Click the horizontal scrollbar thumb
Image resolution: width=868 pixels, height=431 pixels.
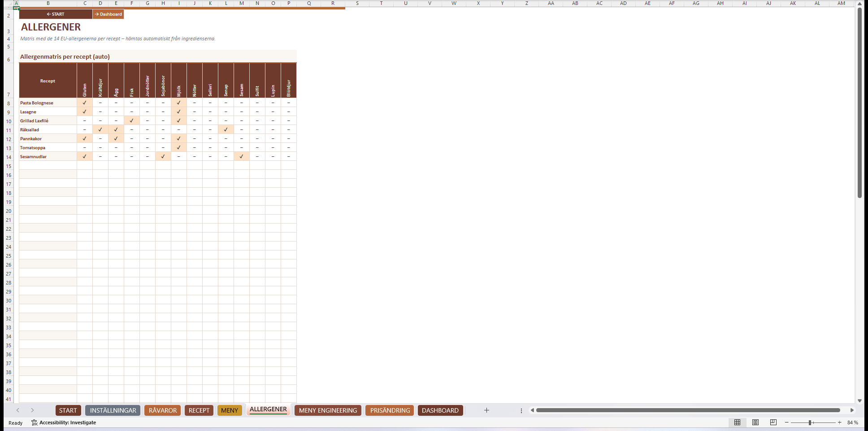click(x=688, y=410)
